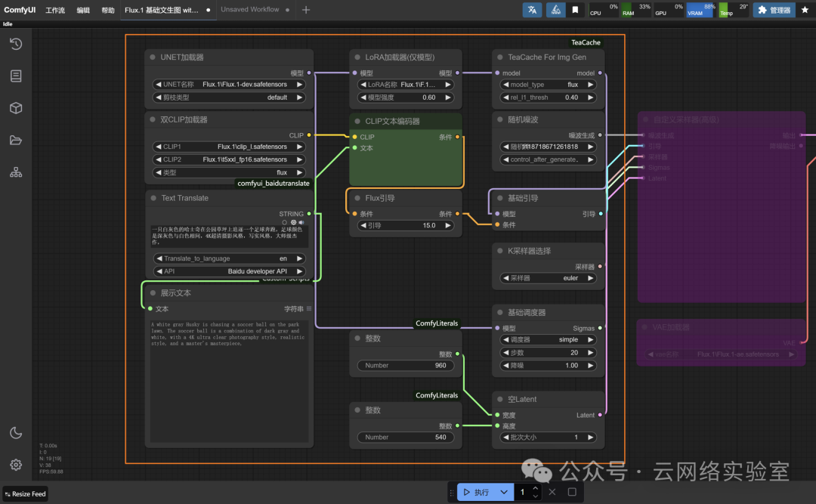
Task: Add new workflow tab with plus icon
Action: coord(306,10)
